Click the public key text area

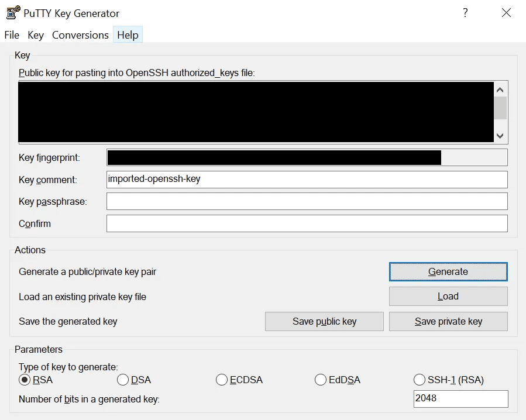click(256, 112)
